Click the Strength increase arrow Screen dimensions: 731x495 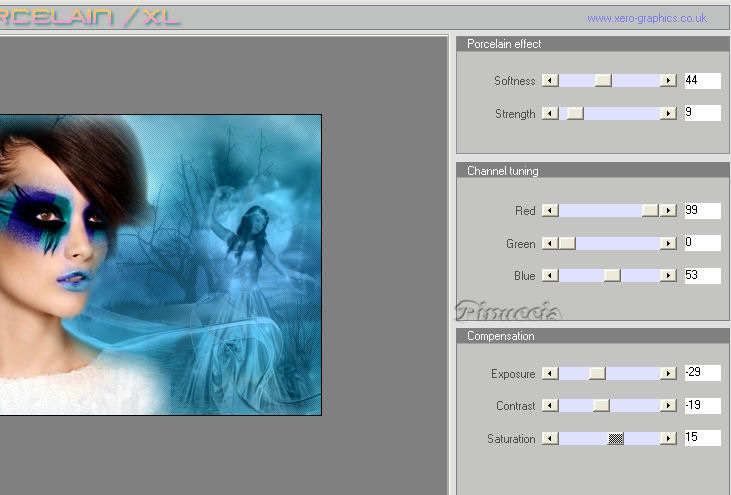669,113
